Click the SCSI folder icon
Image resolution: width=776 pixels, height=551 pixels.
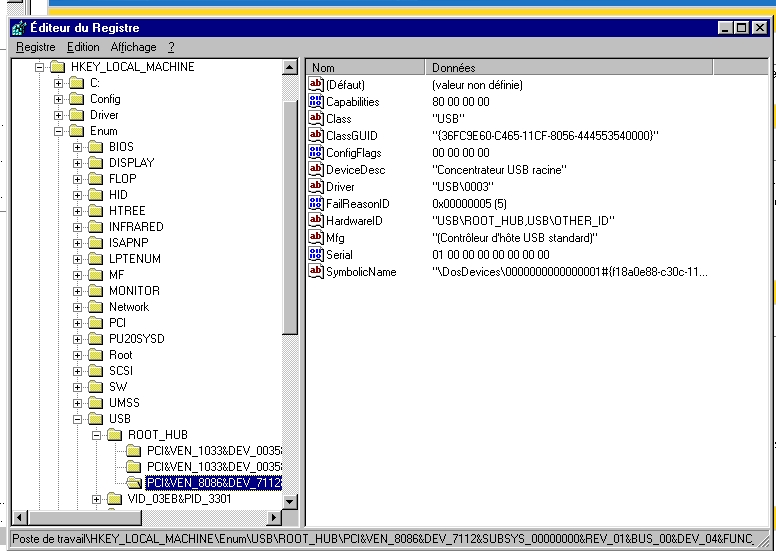[x=96, y=371]
